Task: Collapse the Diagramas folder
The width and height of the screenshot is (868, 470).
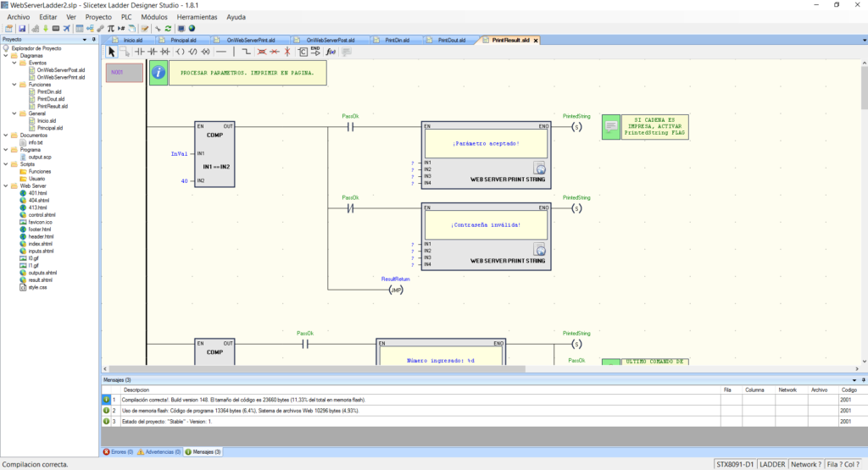Action: pyautogui.click(x=6, y=55)
